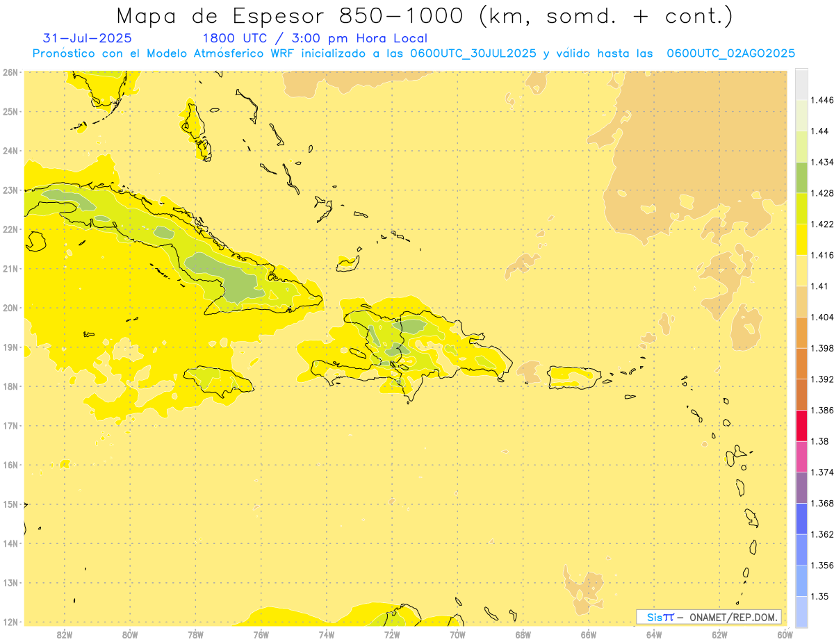Click the 15N latitude label
Image resolution: width=834 pixels, height=644 pixels.
pyautogui.click(x=10, y=504)
